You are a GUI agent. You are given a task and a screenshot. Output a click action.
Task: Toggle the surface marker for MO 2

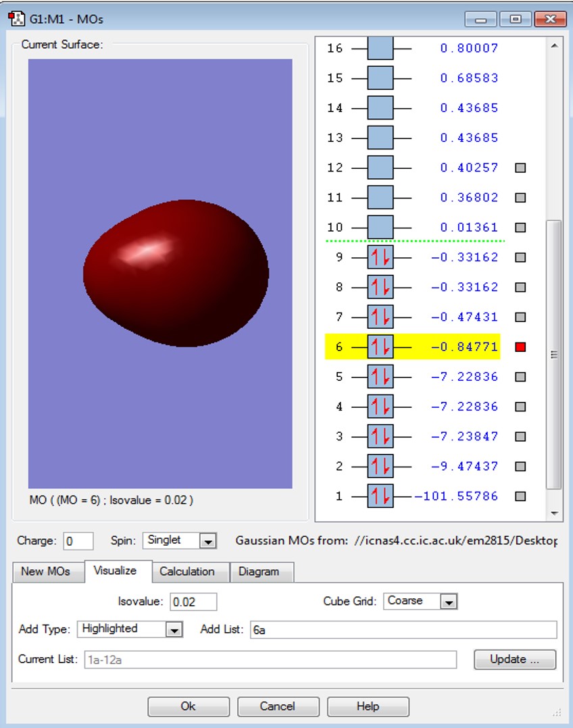pos(520,466)
